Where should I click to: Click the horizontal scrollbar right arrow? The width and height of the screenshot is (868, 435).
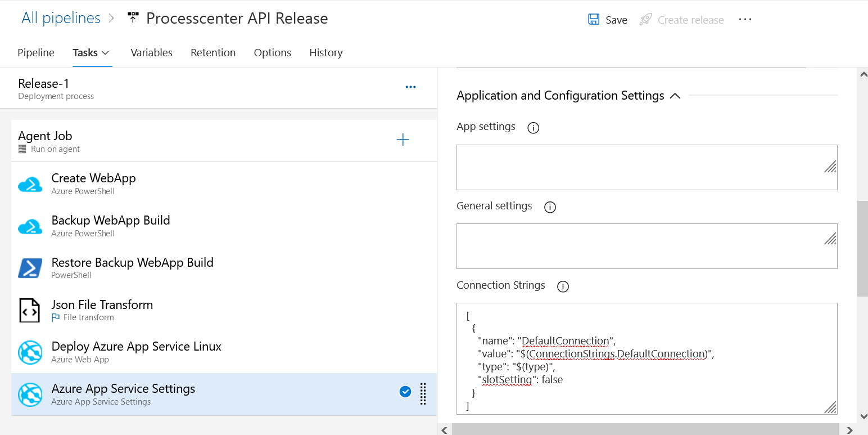[849, 430]
